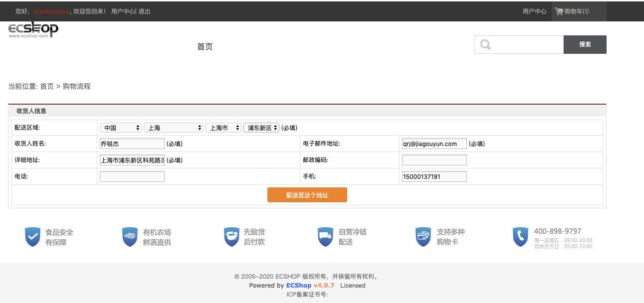Click the phone icon next to 400-898-9797

tap(520, 237)
